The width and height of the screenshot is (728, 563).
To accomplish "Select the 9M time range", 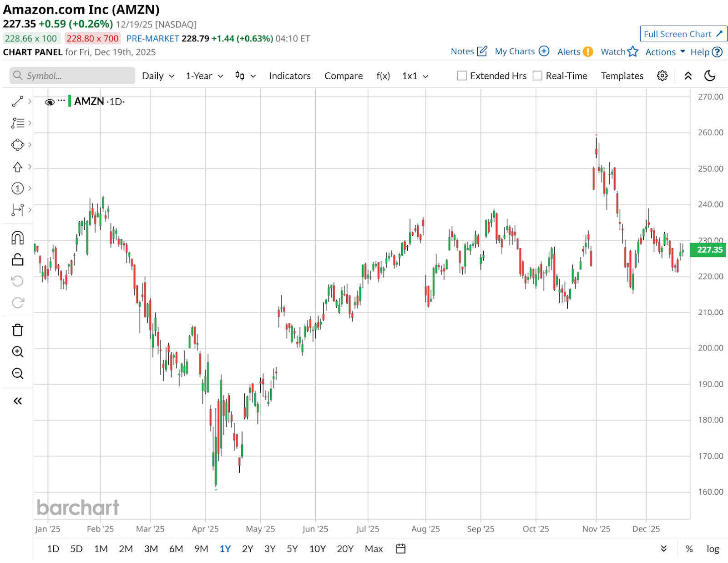I will (201, 549).
